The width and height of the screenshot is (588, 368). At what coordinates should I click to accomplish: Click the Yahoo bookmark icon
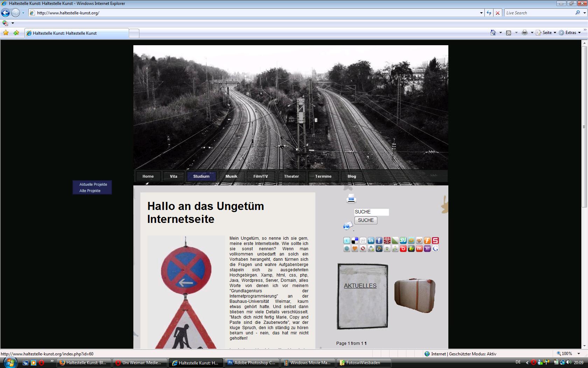427,248
